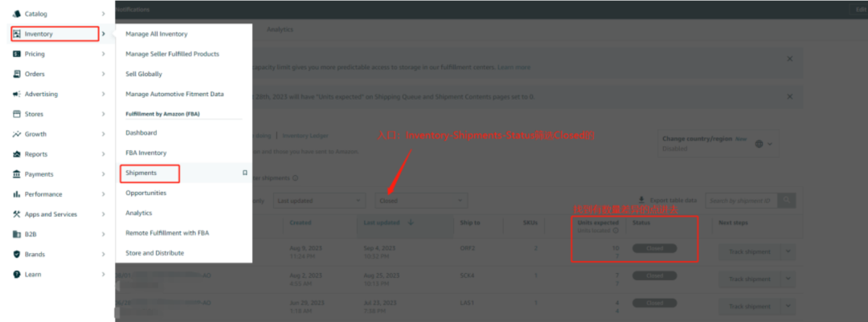Click the magnifier search button by shipment search

point(786,200)
